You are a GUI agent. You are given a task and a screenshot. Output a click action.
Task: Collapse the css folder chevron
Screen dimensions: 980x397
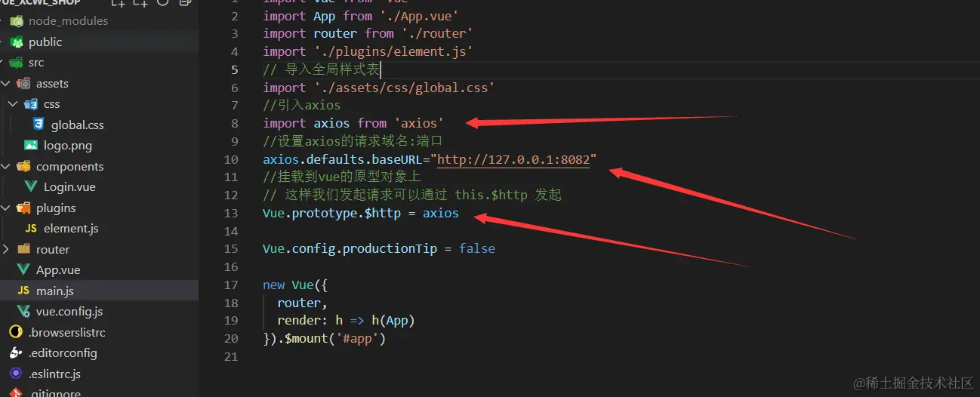pos(14,104)
